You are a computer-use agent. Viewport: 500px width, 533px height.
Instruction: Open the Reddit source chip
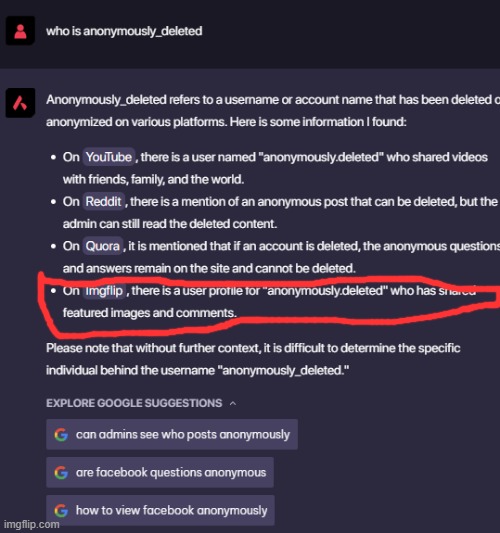[x=103, y=202]
